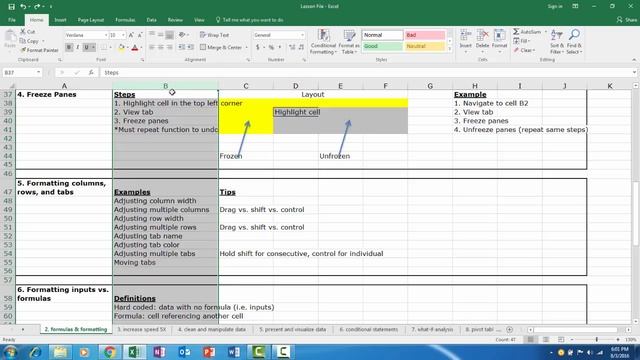Switch to '4. clean and manipulate data' sheet

click(211, 329)
